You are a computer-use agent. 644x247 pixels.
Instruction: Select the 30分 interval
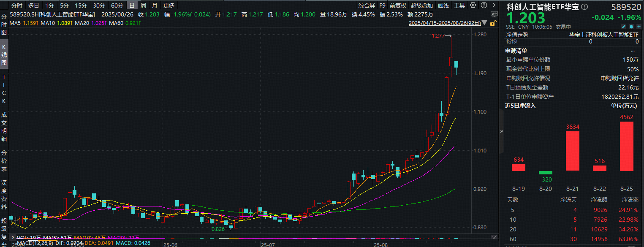coord(99,5)
